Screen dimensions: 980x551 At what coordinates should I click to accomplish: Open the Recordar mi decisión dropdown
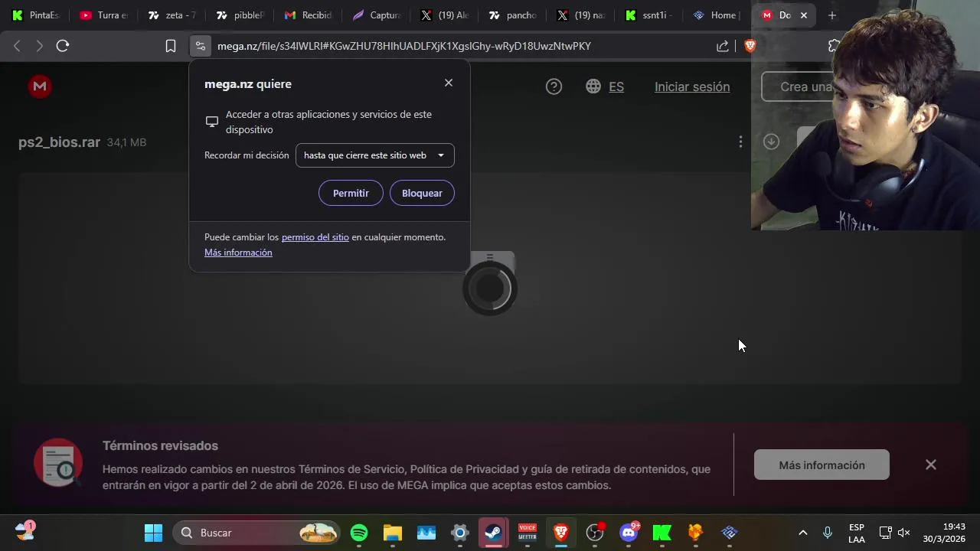click(x=374, y=155)
